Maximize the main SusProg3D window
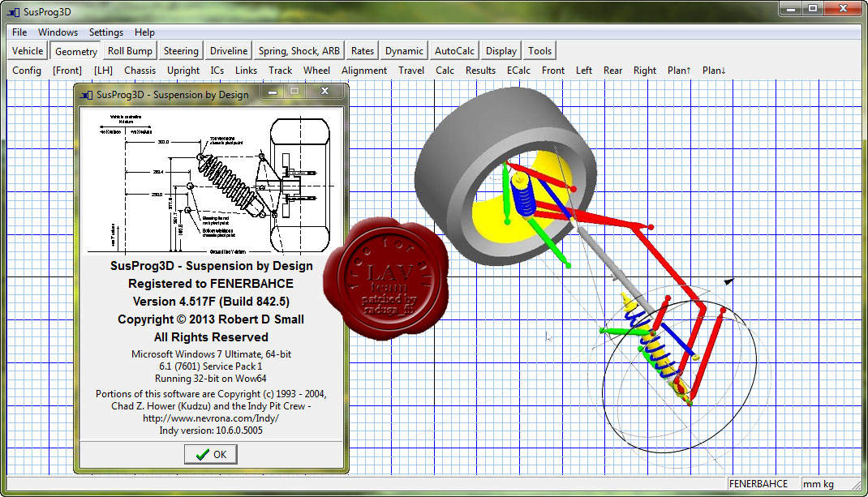The width and height of the screenshot is (868, 497). click(x=813, y=9)
